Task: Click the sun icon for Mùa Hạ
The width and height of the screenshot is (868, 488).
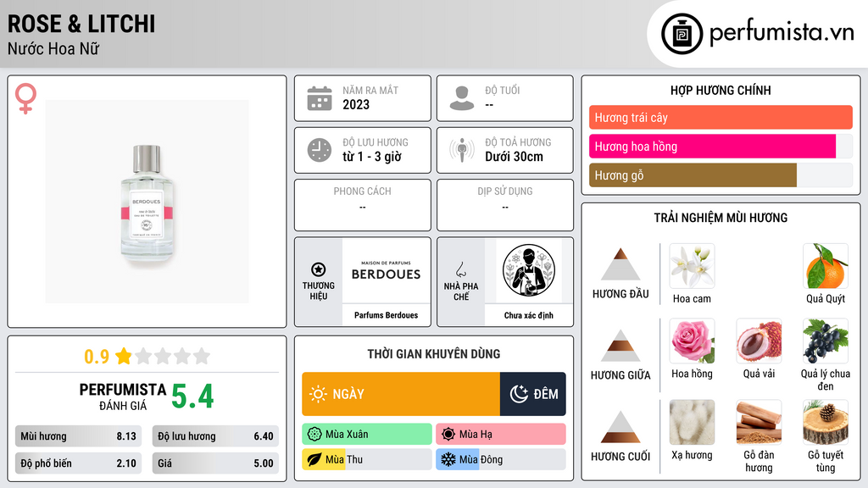Action: tap(448, 435)
